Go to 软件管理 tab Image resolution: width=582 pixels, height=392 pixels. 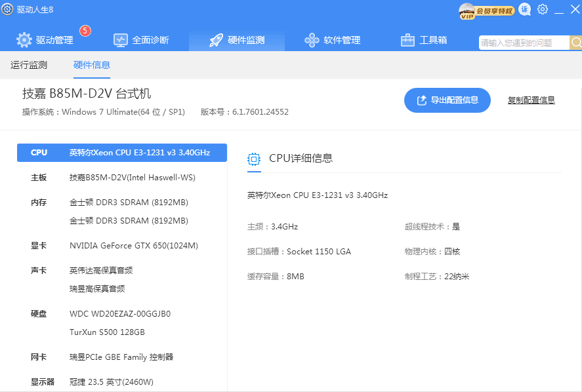(x=333, y=40)
